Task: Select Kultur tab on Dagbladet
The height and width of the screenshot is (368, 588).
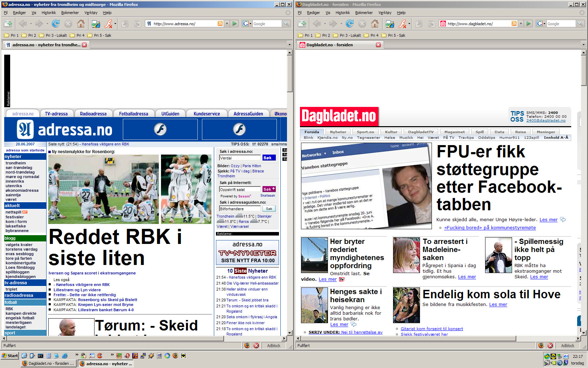Action: coord(391,132)
